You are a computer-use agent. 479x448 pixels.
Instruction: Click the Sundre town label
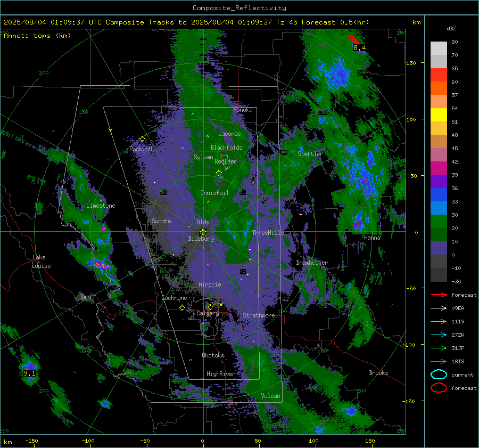point(161,221)
